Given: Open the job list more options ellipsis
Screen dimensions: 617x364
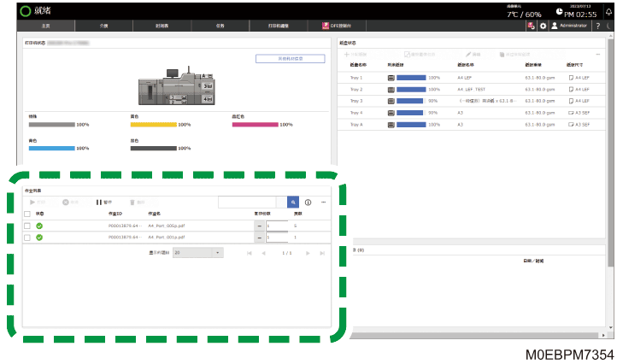Looking at the screenshot, I should click(x=323, y=203).
